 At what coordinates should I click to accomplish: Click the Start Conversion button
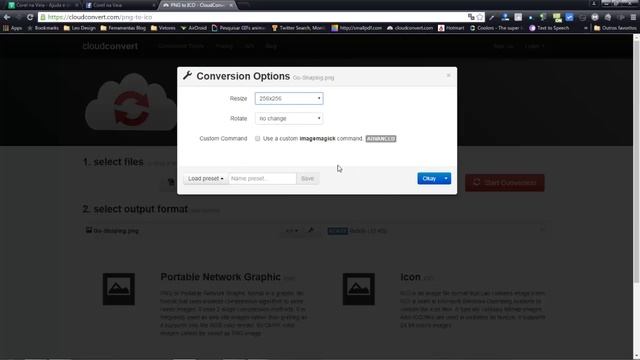click(505, 183)
